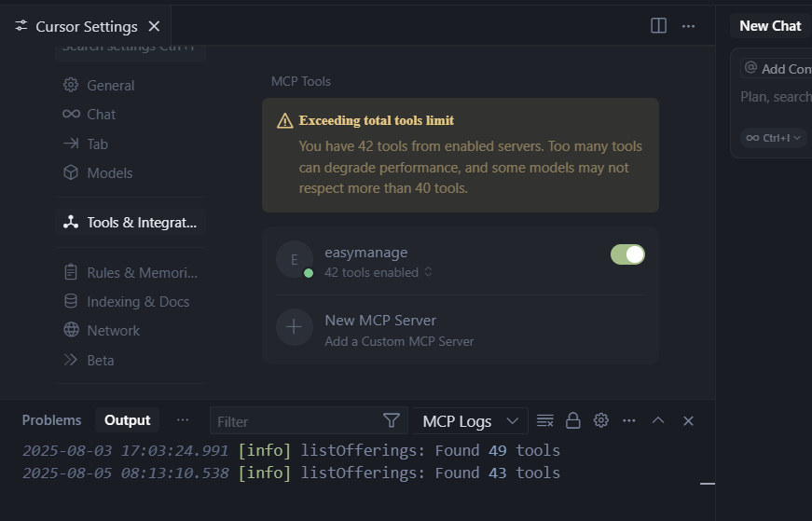Maximize the panel with chevron up
812x521 pixels.
(x=658, y=420)
